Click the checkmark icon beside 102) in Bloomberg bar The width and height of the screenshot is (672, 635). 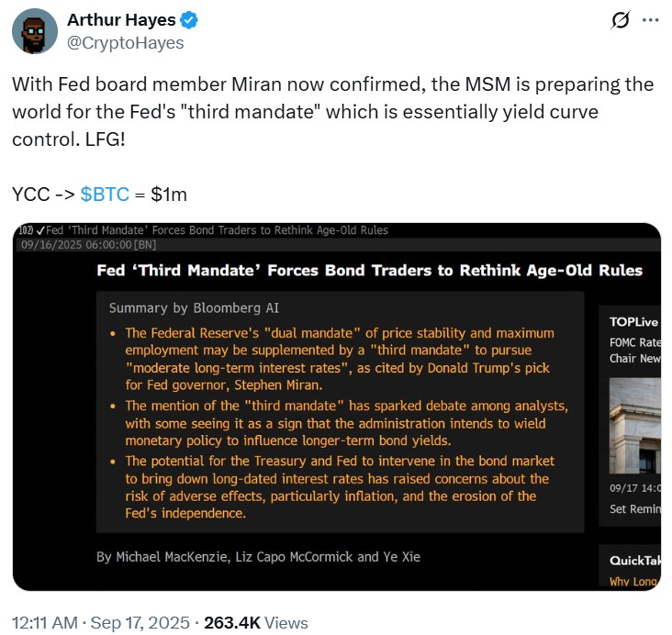pos(40,230)
